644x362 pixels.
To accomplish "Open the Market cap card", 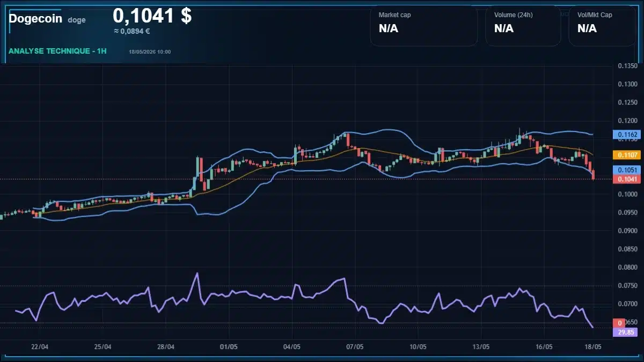I will pos(424,26).
